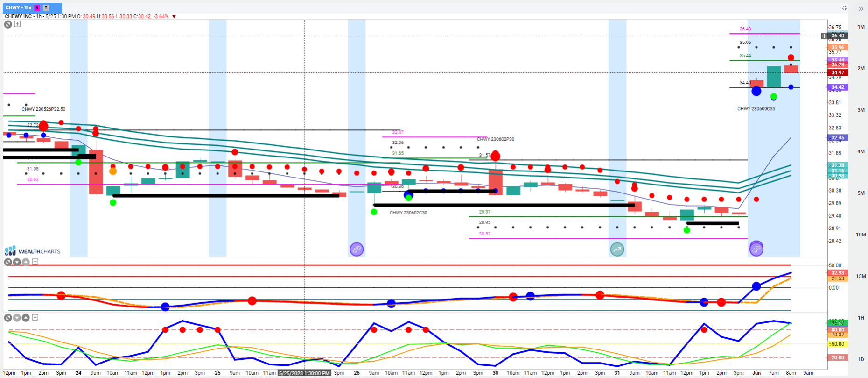
Task: Switch timeframe to 1M
Action: [861, 27]
